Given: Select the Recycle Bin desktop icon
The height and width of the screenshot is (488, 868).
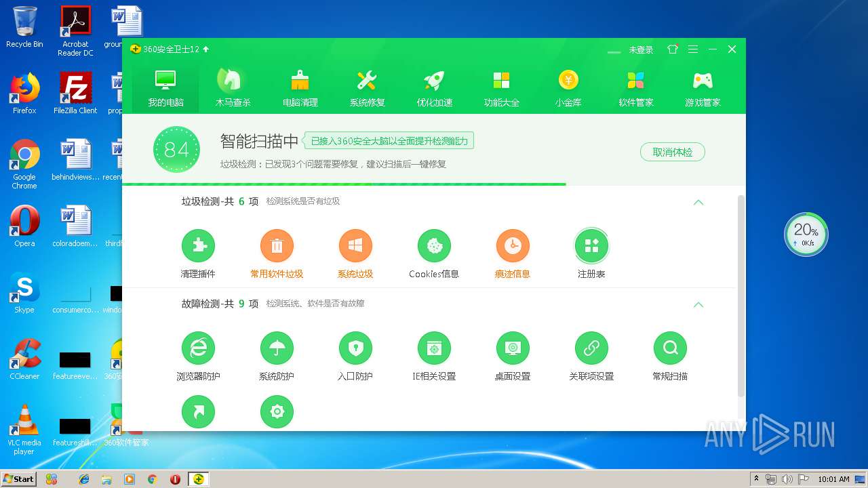Looking at the screenshot, I should (x=24, y=27).
